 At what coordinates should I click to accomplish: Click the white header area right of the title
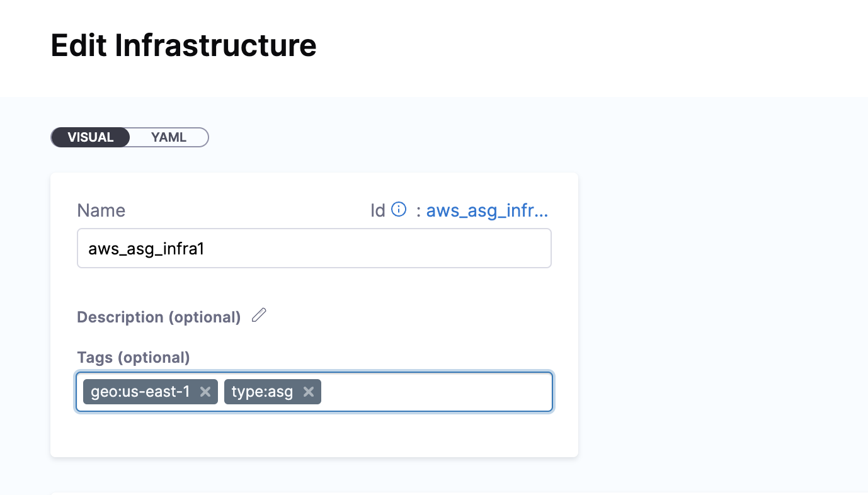click(x=567, y=45)
